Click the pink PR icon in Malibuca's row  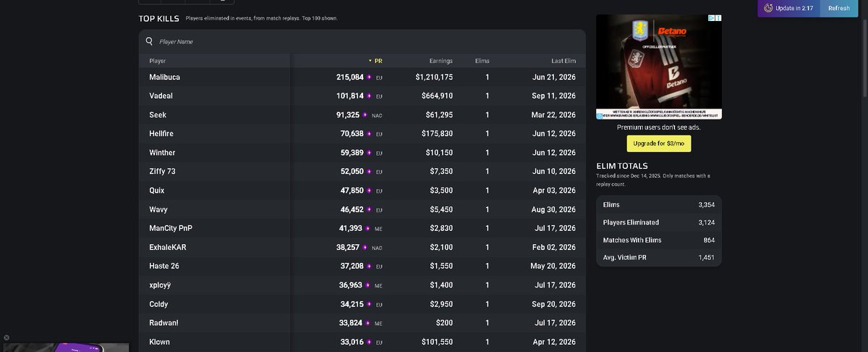[370, 77]
